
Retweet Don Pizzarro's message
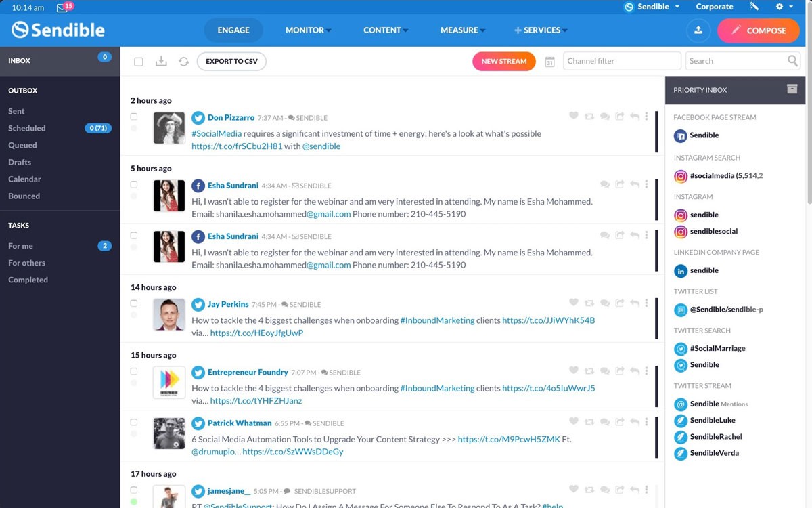[x=589, y=117]
